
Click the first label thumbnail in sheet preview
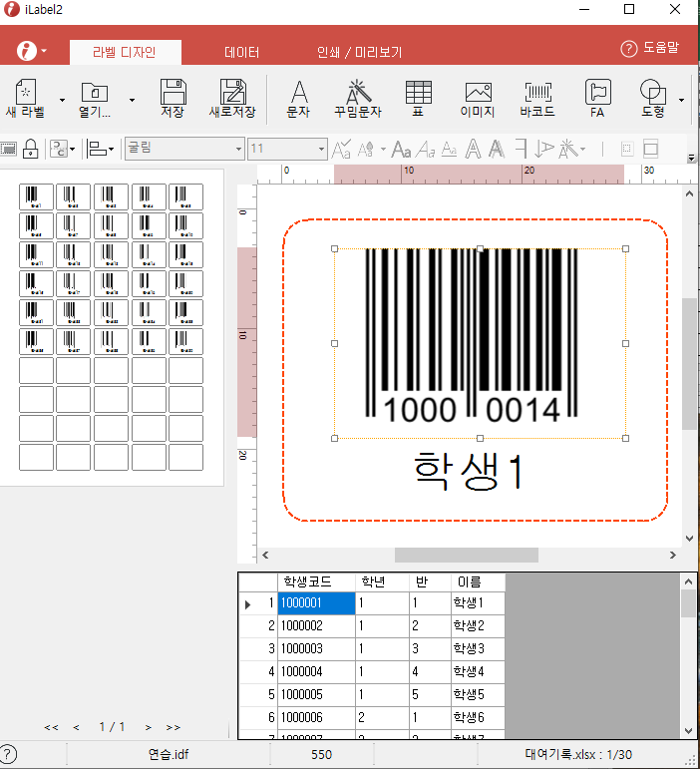(36, 196)
